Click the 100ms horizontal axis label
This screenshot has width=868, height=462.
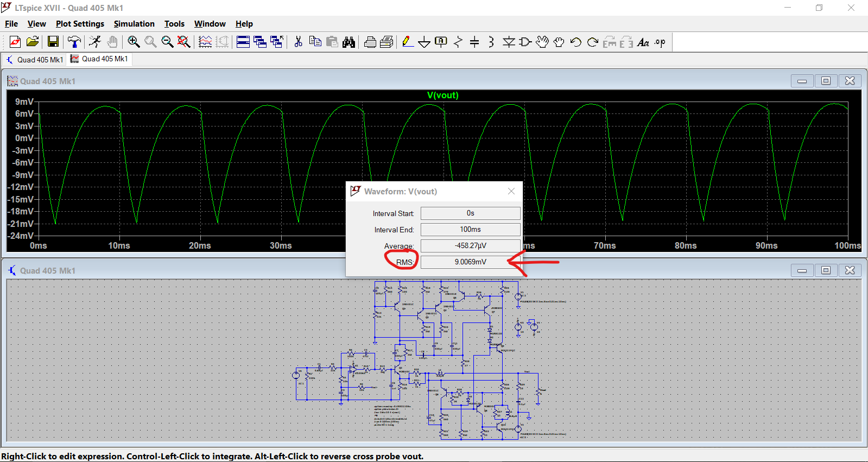point(847,246)
